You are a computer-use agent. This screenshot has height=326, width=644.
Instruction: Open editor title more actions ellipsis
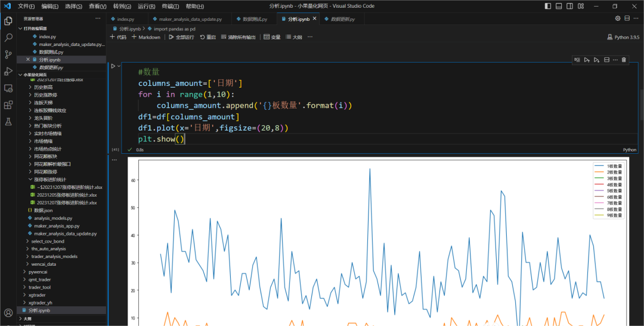pos(637,18)
